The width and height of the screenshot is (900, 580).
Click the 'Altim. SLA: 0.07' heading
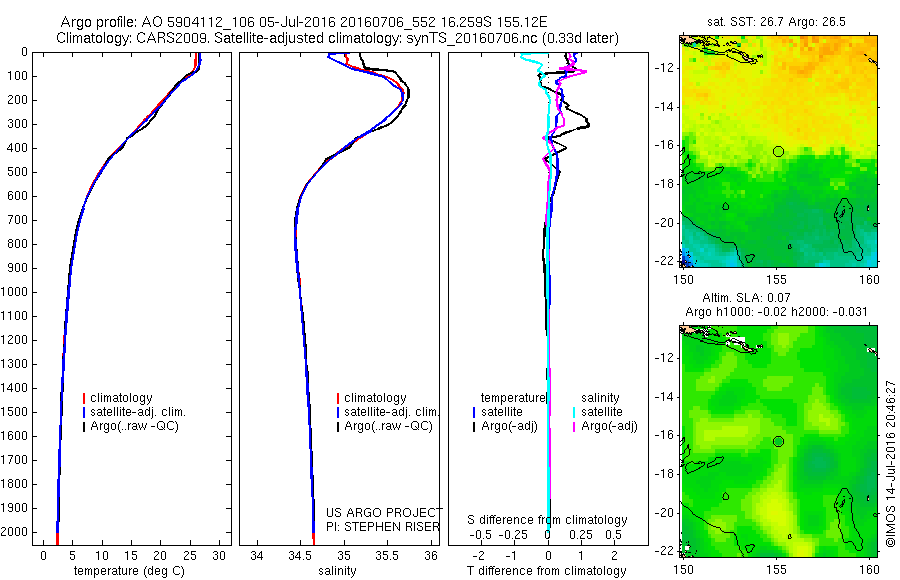[746, 298]
